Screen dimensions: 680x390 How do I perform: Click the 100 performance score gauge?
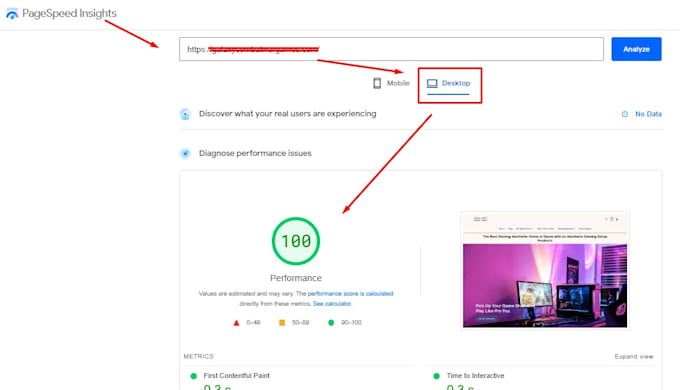tap(296, 241)
